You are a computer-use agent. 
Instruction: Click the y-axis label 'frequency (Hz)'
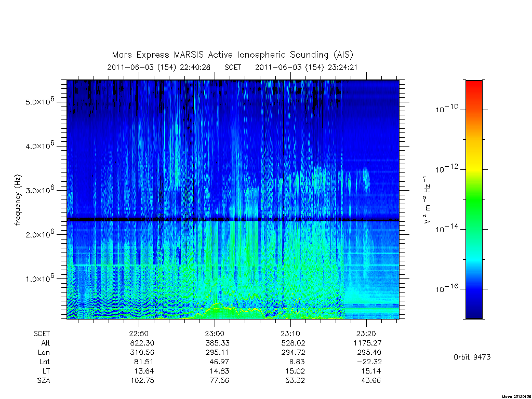(x=18, y=200)
